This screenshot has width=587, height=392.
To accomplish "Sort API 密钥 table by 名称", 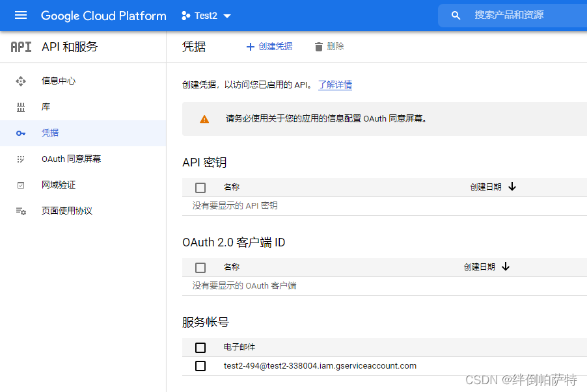I will (x=232, y=187).
